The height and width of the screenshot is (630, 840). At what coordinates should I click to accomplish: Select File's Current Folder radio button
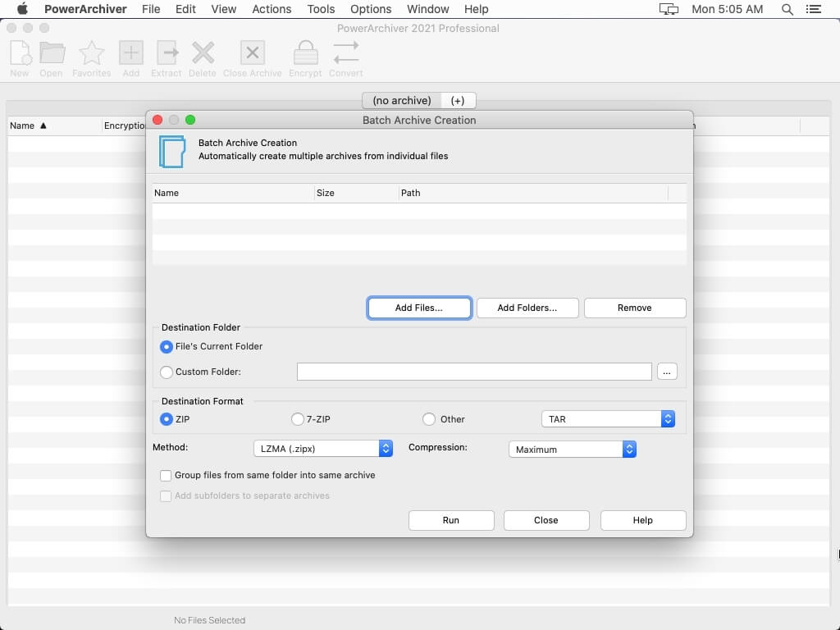click(x=166, y=347)
